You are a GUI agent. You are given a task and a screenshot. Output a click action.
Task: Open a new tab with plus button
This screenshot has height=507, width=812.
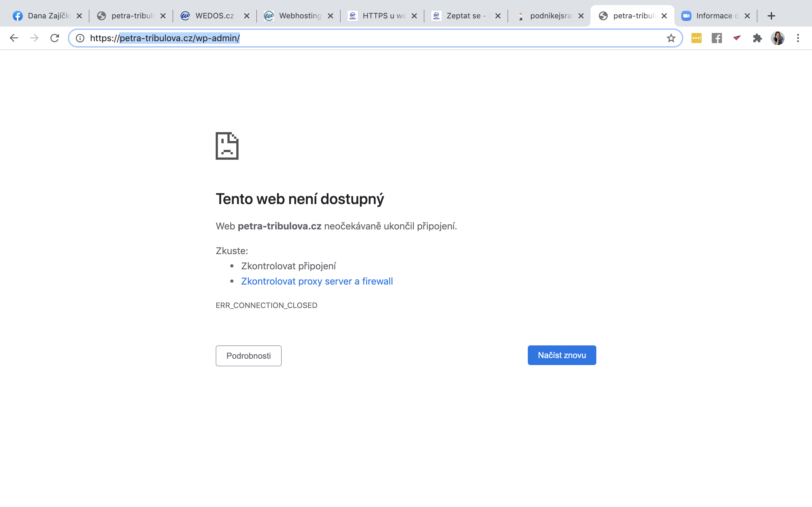(x=771, y=16)
